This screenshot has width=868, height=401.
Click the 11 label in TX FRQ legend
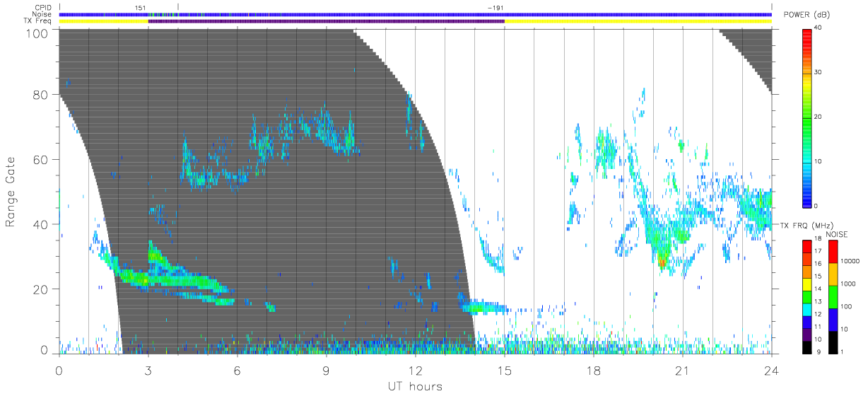pos(818,326)
